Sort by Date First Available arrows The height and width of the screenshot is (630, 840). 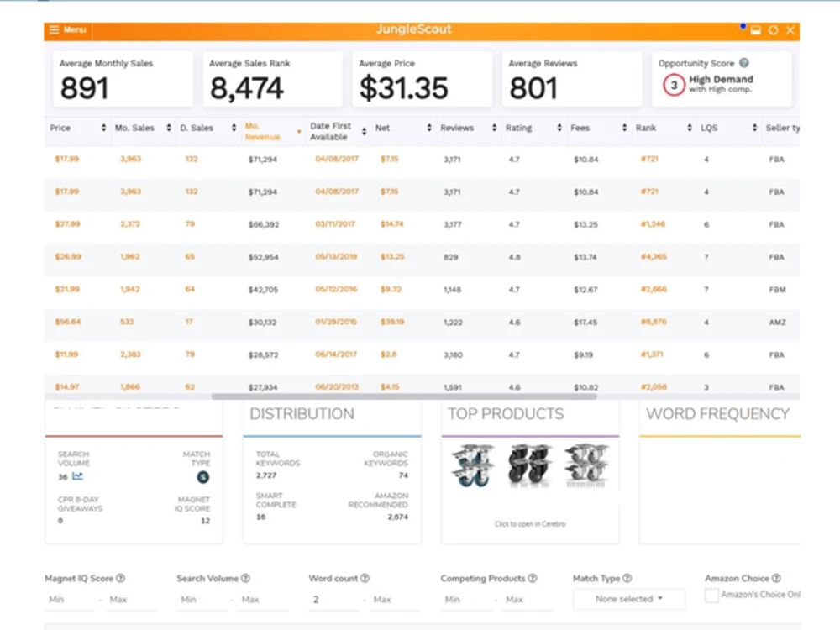pos(365,132)
